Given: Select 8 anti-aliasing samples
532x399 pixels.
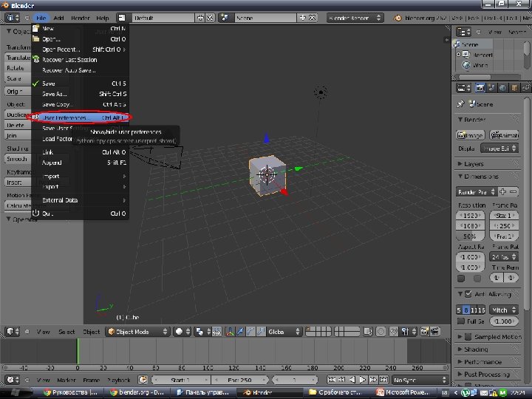Looking at the screenshot, I should click(x=466, y=310).
